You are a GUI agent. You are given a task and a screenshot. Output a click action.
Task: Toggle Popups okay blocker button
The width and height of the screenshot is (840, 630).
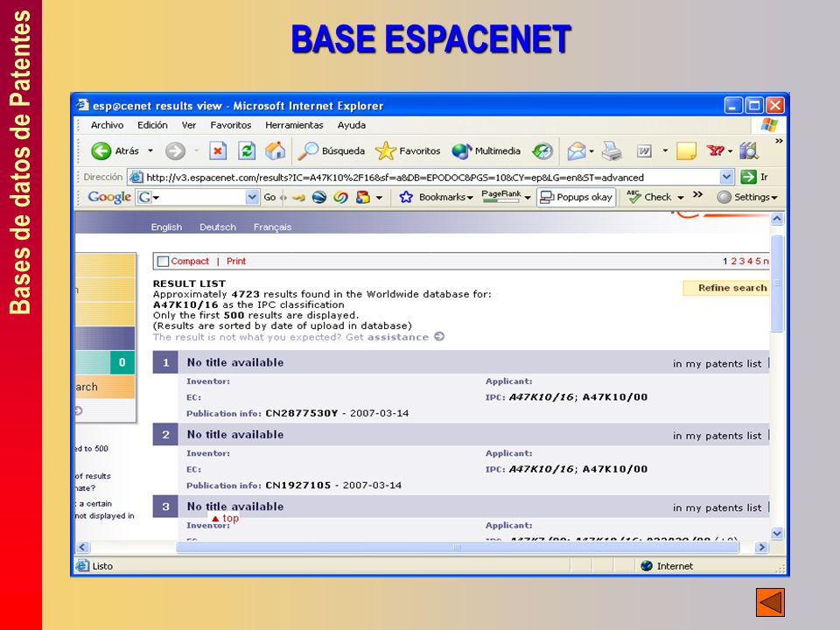click(x=576, y=197)
